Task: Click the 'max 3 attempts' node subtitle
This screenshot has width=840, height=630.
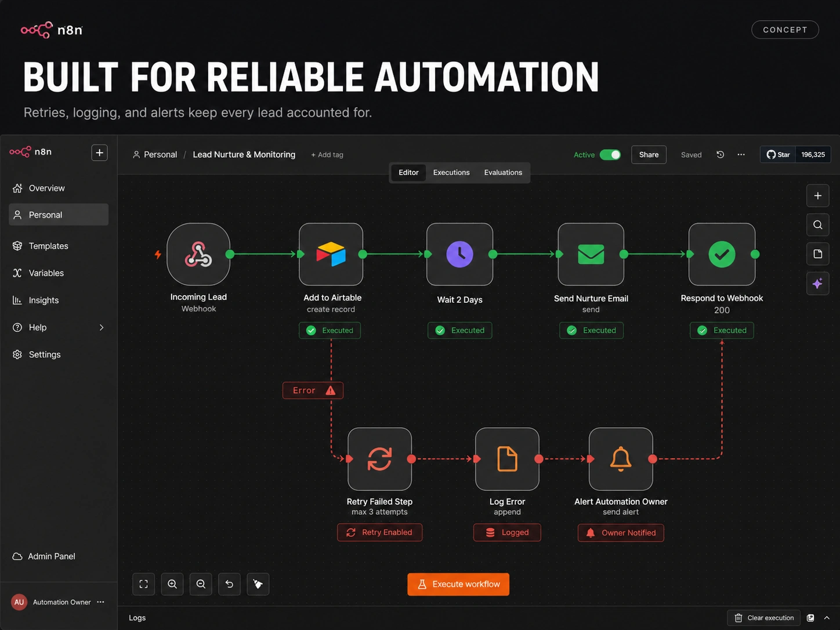Action: point(379,512)
